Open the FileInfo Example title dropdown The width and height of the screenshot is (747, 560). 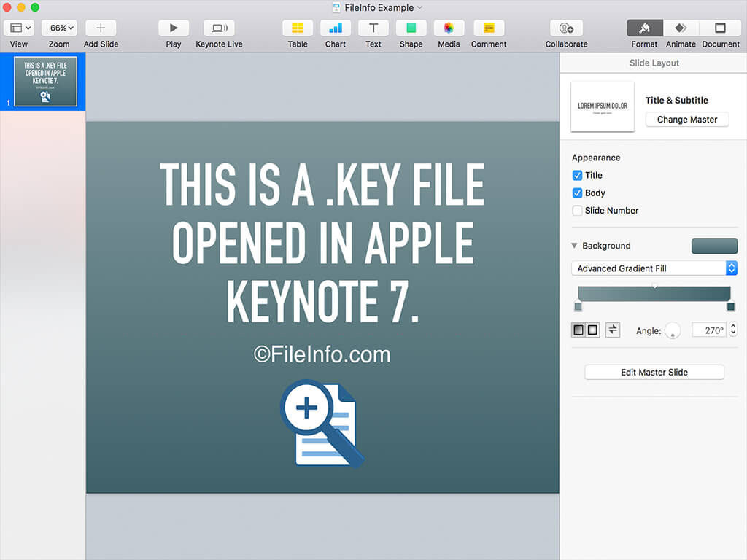tap(419, 7)
